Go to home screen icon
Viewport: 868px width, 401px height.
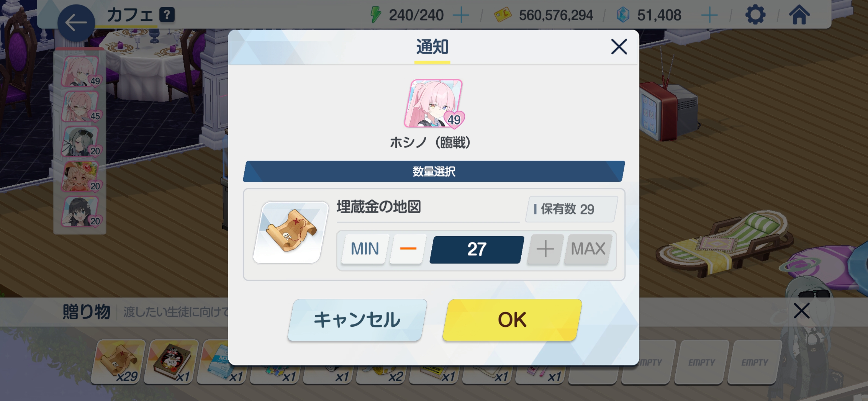click(799, 15)
